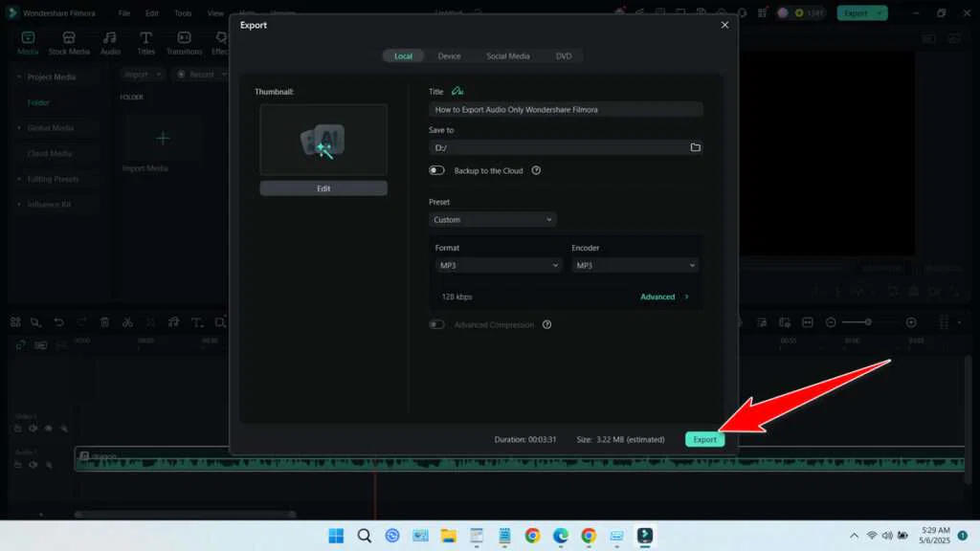The image size is (980, 551).
Task: Click Edit under the thumbnail preview
Action: coord(323,187)
